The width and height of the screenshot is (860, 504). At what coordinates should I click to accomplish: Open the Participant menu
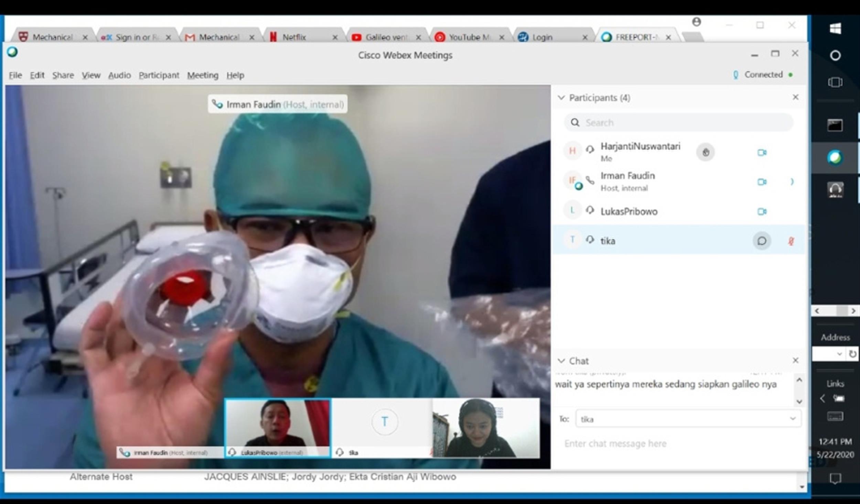pyautogui.click(x=159, y=75)
